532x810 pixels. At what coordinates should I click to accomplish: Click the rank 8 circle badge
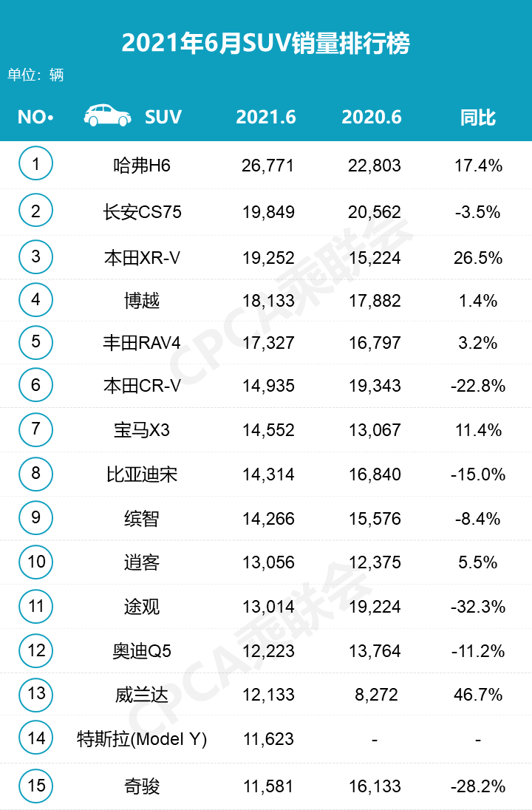(x=36, y=473)
